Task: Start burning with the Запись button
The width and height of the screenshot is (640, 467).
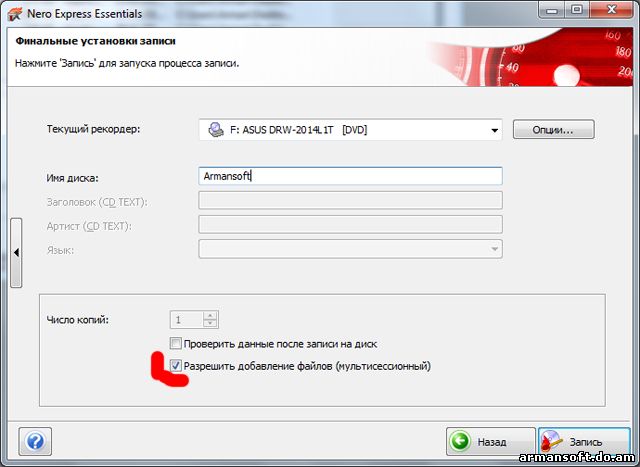Action: pyautogui.click(x=584, y=441)
